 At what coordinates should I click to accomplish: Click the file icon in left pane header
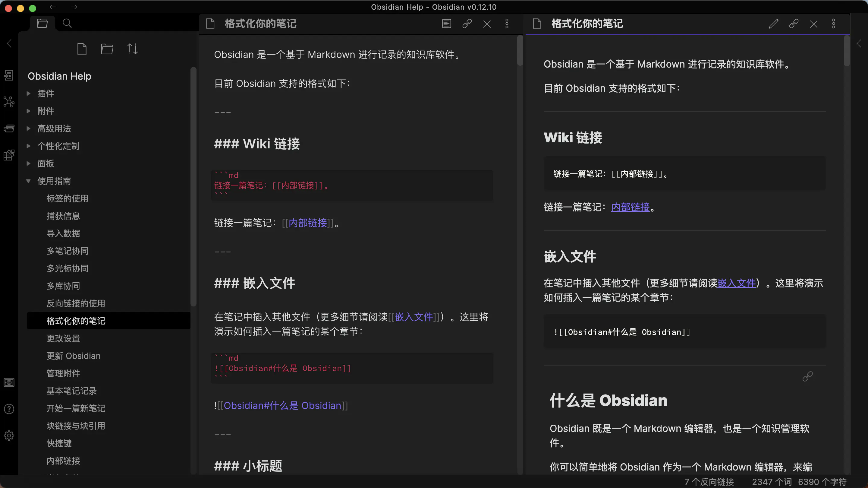click(210, 24)
